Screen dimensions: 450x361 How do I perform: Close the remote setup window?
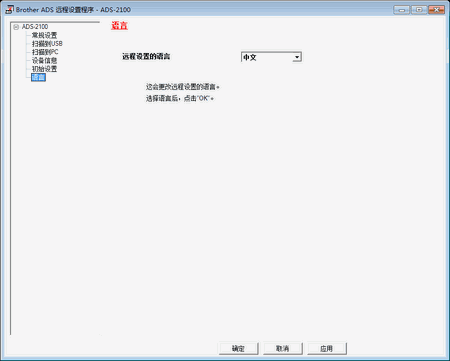tap(436, 10)
